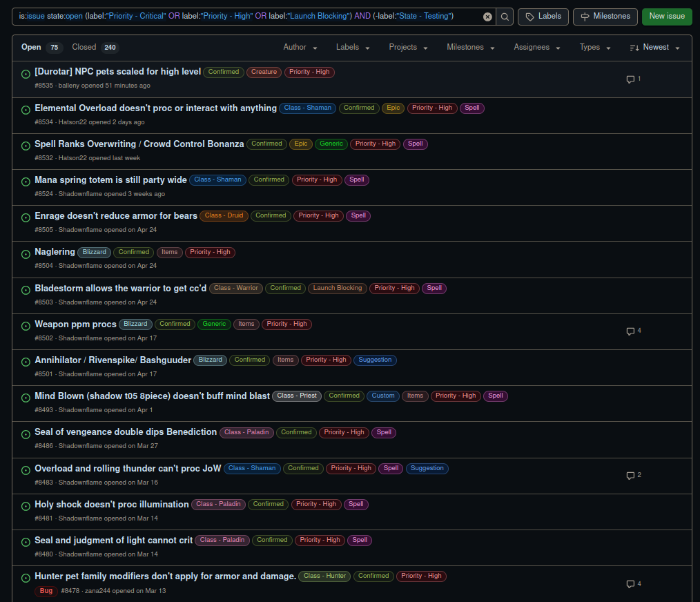
Task: Open the 4 comments on Weapon ppm procs
Action: pyautogui.click(x=634, y=331)
